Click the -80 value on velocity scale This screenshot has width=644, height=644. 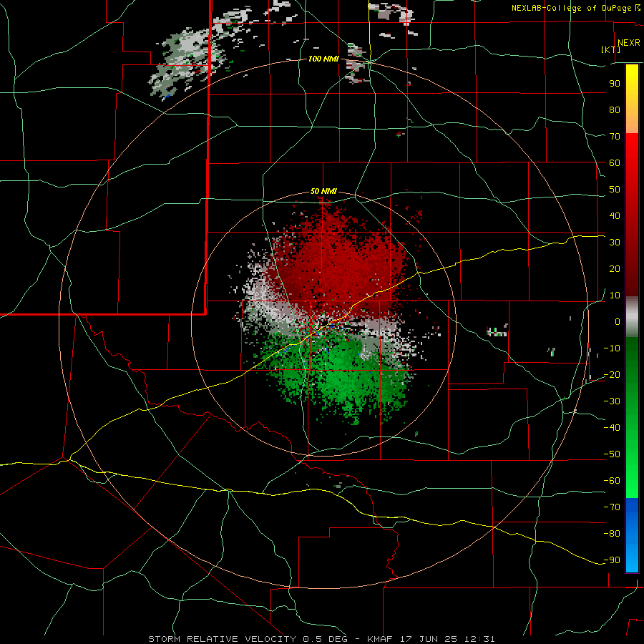click(x=612, y=534)
